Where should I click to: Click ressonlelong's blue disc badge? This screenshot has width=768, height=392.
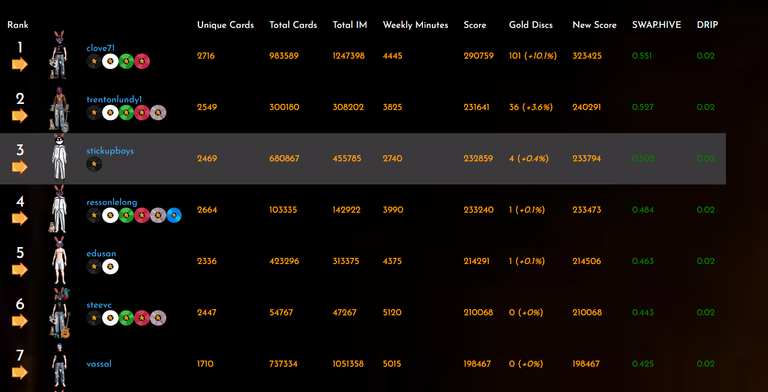click(x=174, y=215)
